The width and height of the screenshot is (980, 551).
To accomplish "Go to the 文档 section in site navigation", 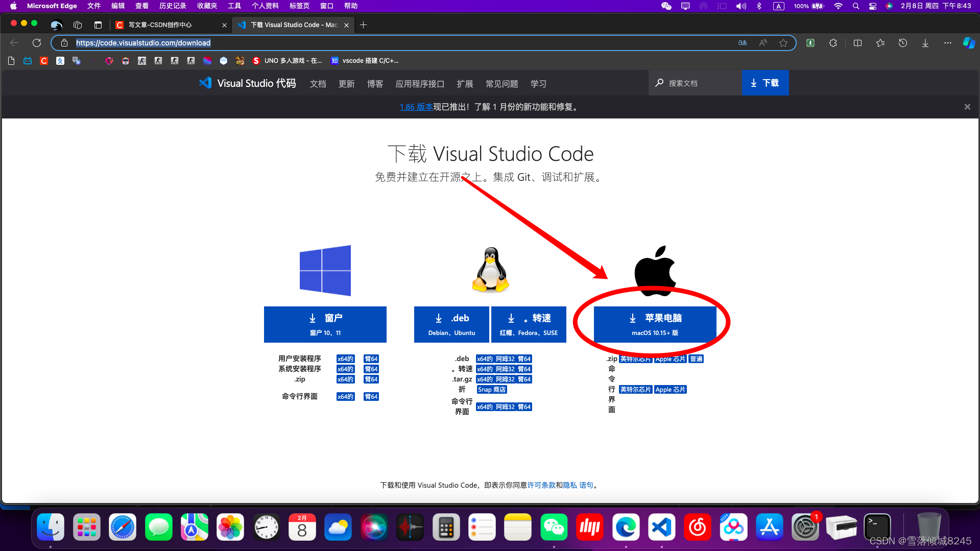I will pyautogui.click(x=318, y=84).
